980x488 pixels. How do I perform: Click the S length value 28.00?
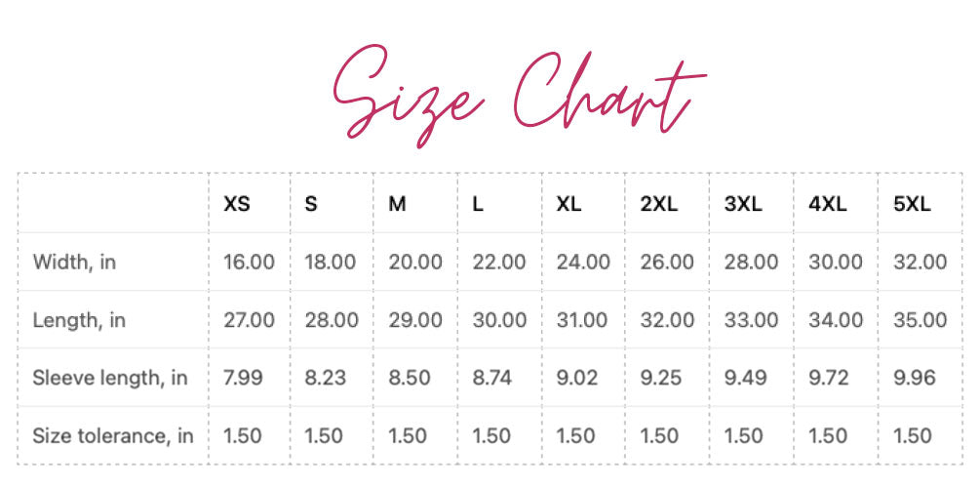tap(332, 320)
